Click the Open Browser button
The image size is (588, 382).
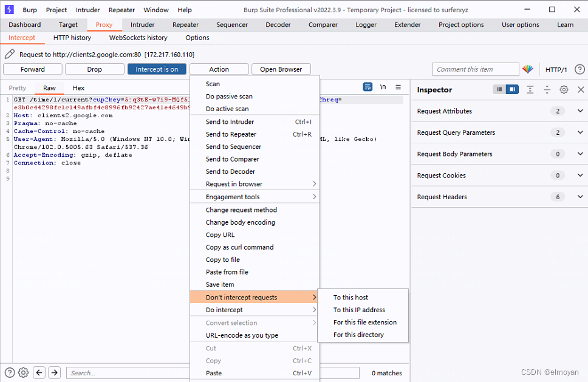coord(281,69)
